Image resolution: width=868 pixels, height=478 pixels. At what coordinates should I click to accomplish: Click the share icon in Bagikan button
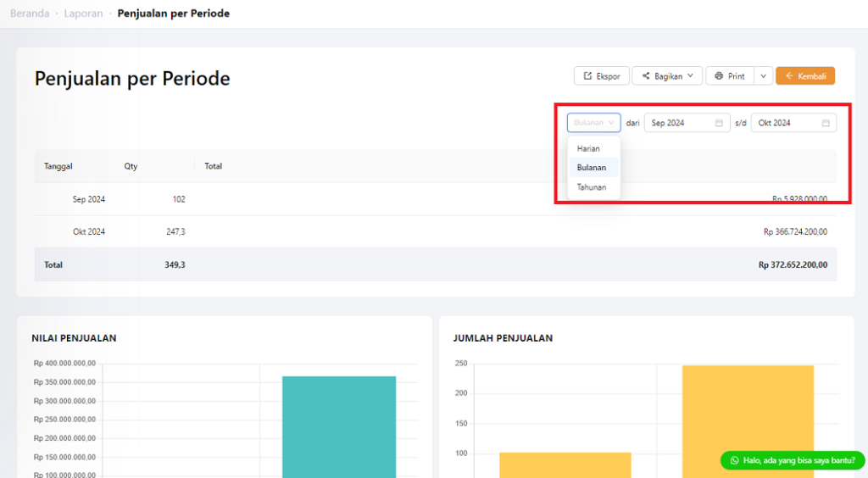645,75
